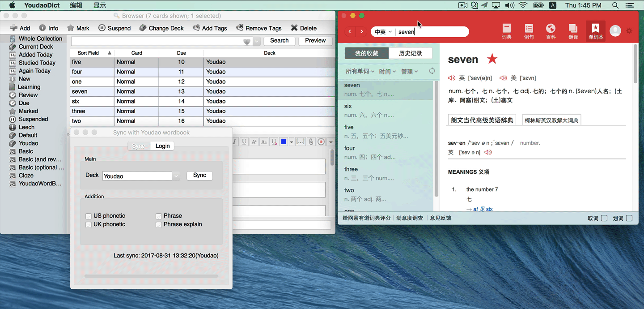
Task: Click the Sync button
Action: pyautogui.click(x=199, y=175)
